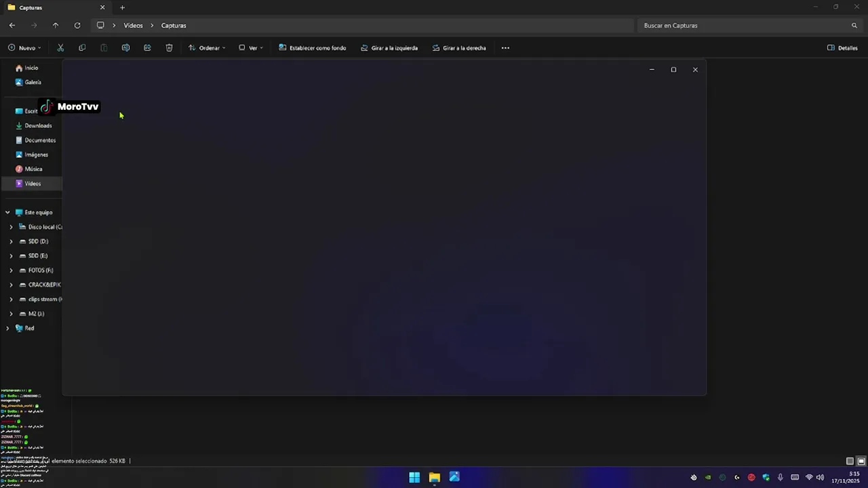
Task: Refresh the current folder
Action: coord(77,25)
